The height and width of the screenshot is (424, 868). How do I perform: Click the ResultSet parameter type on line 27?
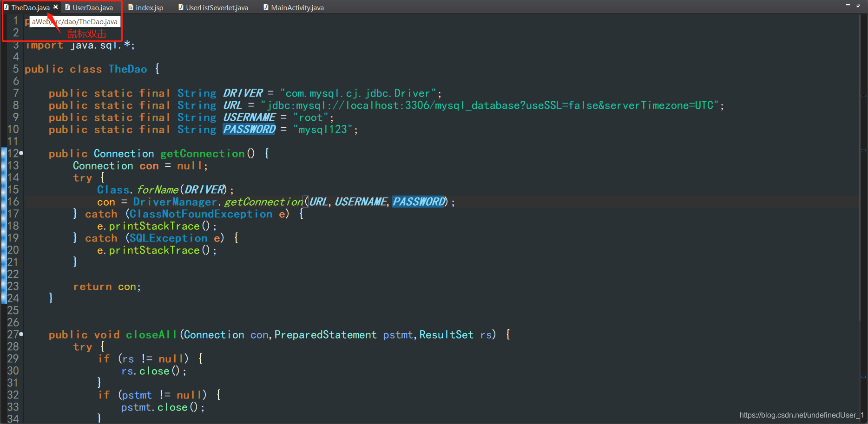(x=446, y=334)
